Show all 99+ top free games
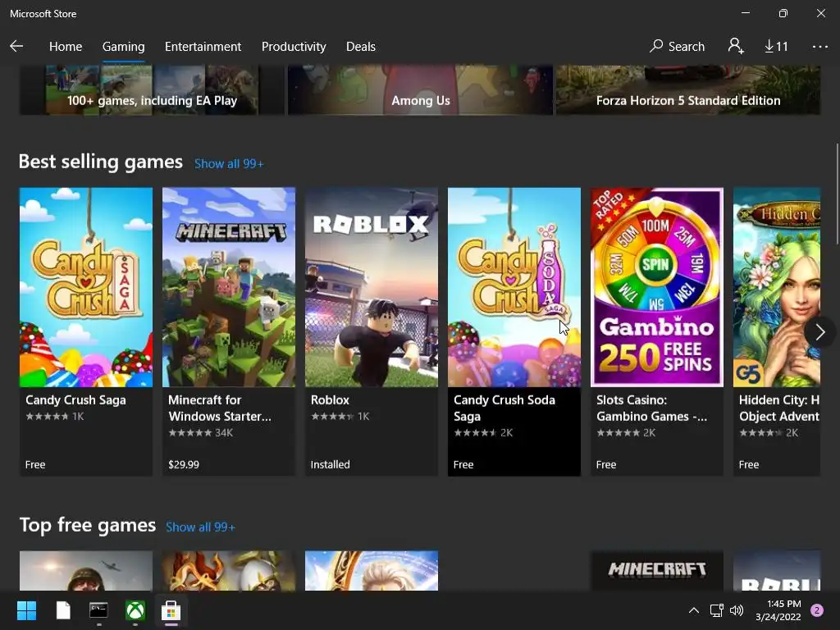This screenshot has height=630, width=840. click(x=200, y=527)
